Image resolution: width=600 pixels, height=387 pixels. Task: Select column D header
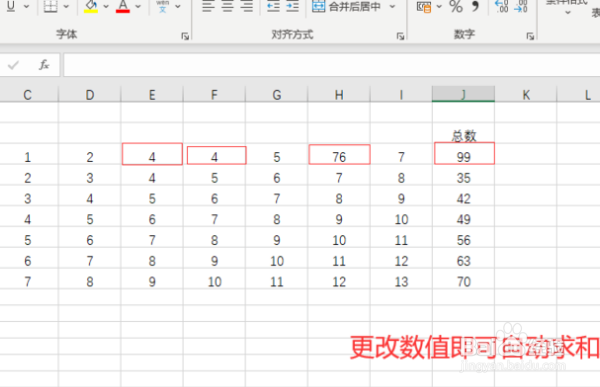tap(90, 95)
